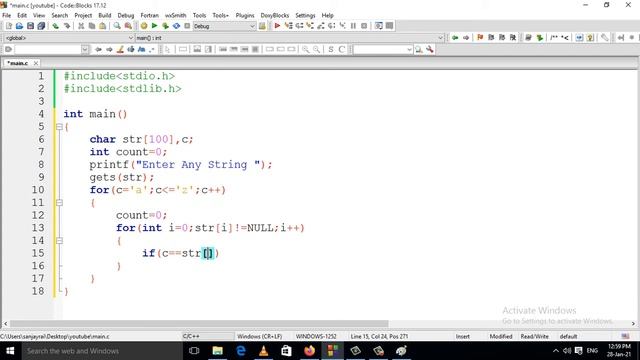
Task: Open the Project menu
Action: pyautogui.click(x=83, y=15)
